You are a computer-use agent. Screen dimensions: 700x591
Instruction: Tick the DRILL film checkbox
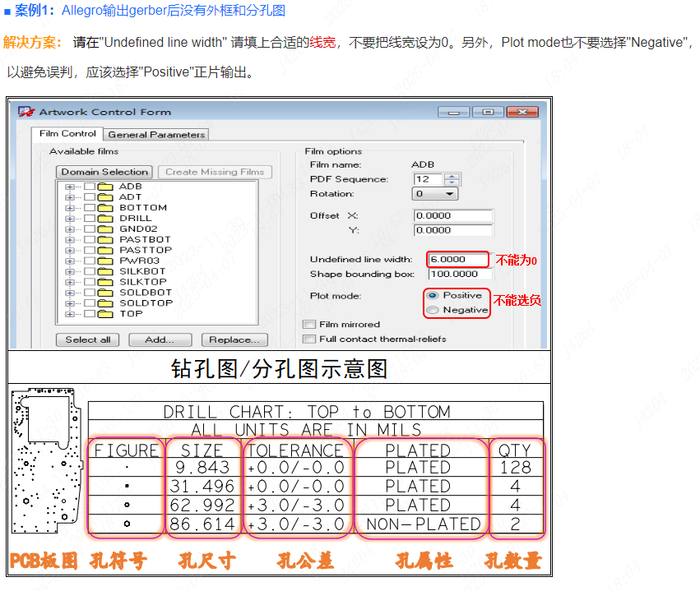[x=90, y=219]
